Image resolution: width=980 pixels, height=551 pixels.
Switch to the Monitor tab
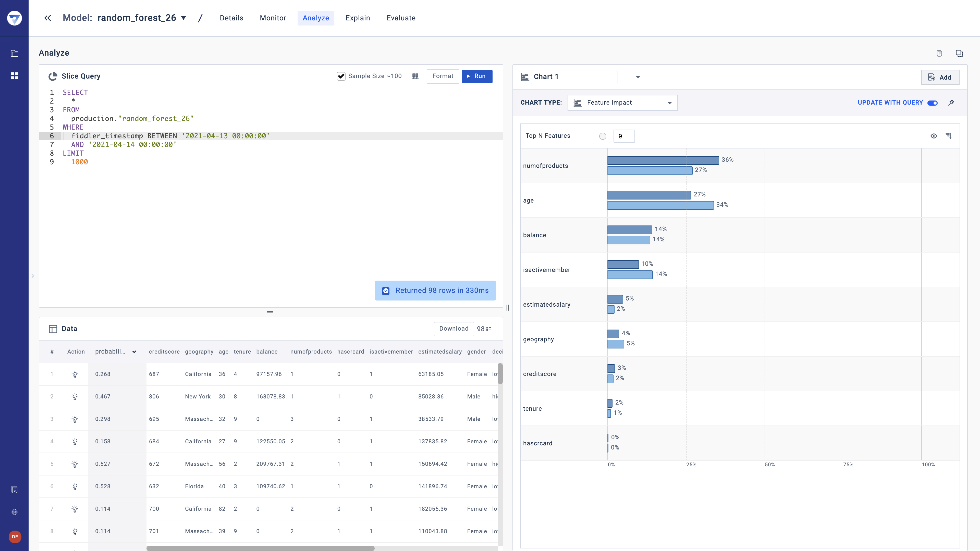pos(273,18)
